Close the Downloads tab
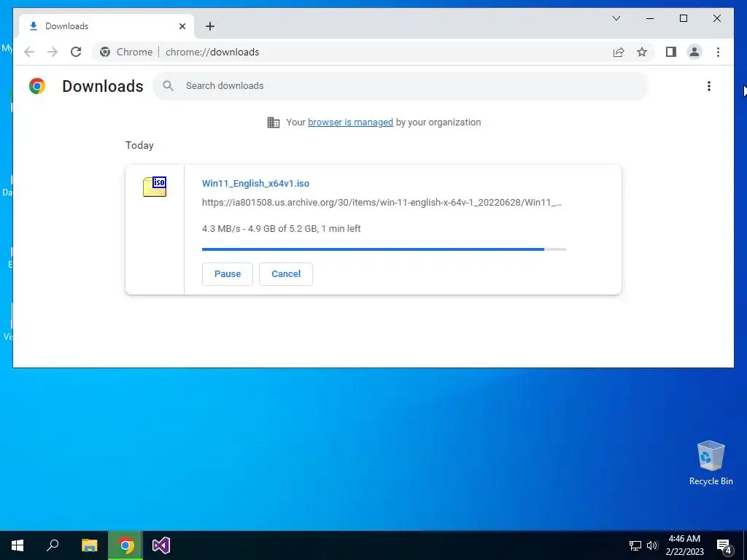This screenshot has width=747, height=560. coord(182,26)
